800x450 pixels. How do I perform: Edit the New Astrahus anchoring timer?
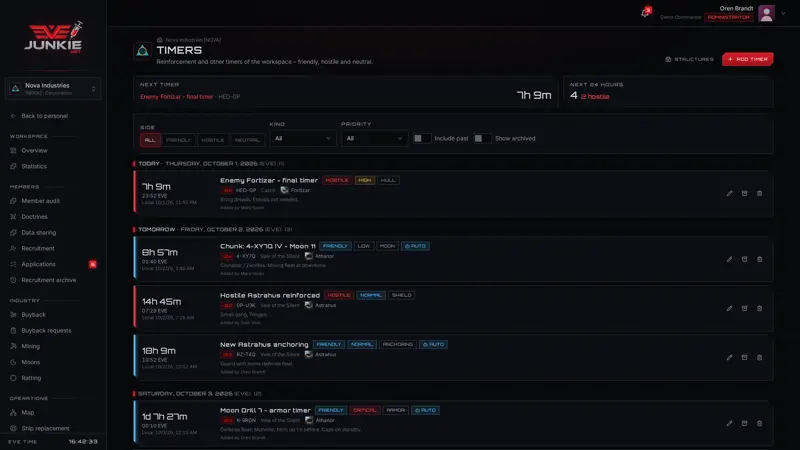[729, 358]
